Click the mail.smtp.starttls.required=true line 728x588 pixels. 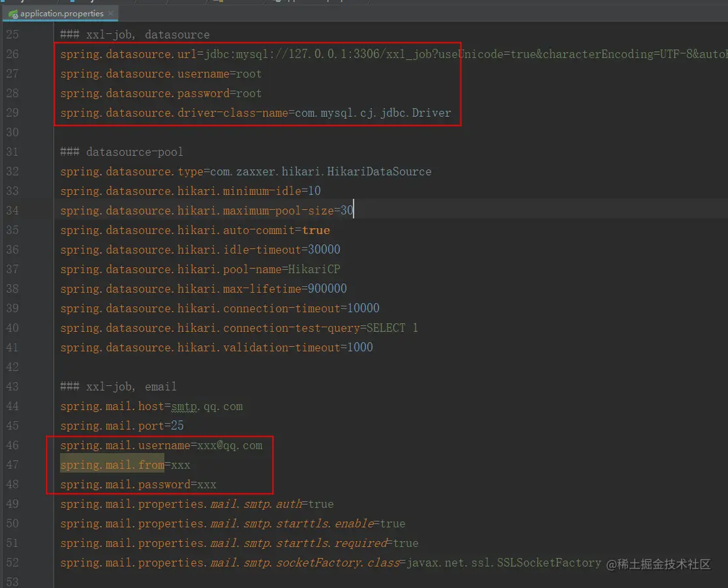point(239,544)
